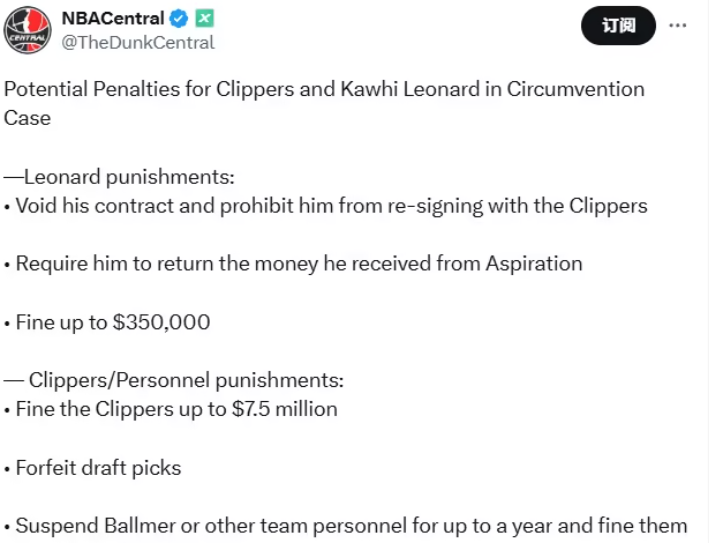Click the "$7.5 million" fine amount
The height and width of the screenshot is (543, 709).
[x=284, y=409]
